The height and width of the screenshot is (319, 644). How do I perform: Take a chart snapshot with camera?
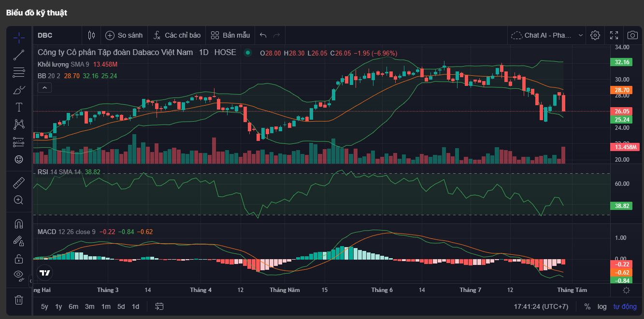(632, 35)
